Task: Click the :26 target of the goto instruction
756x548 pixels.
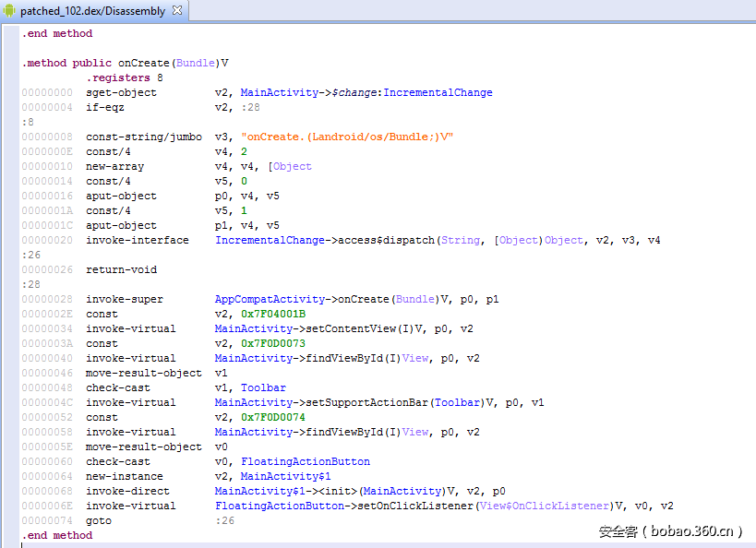Action: click(x=224, y=520)
